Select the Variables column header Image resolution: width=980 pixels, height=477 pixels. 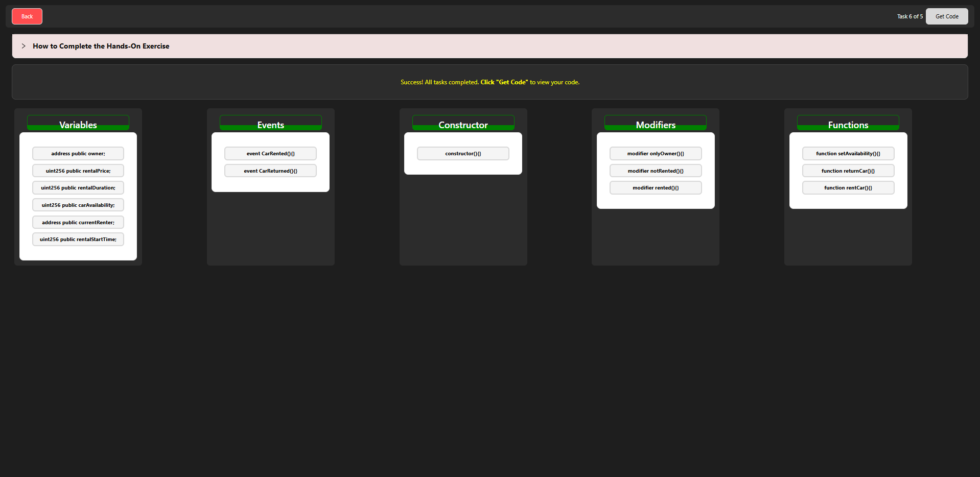click(78, 124)
